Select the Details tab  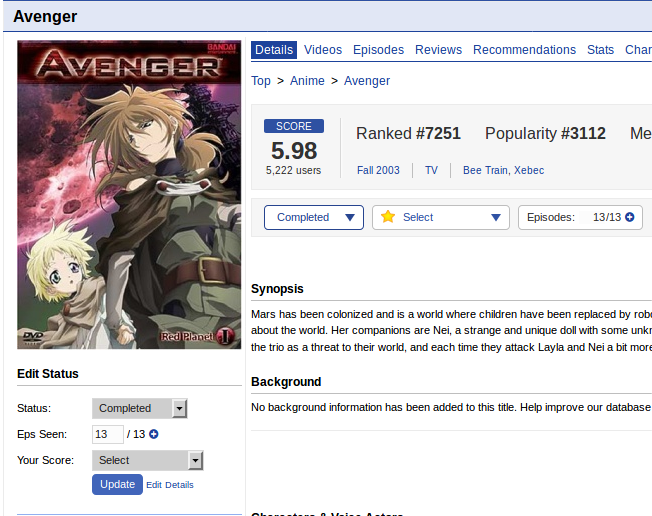point(274,50)
